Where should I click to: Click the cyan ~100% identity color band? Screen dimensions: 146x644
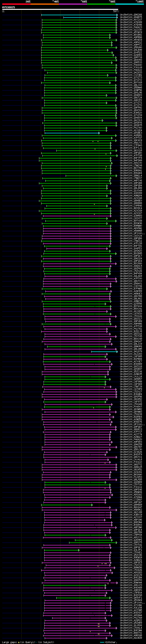click(130, 4)
